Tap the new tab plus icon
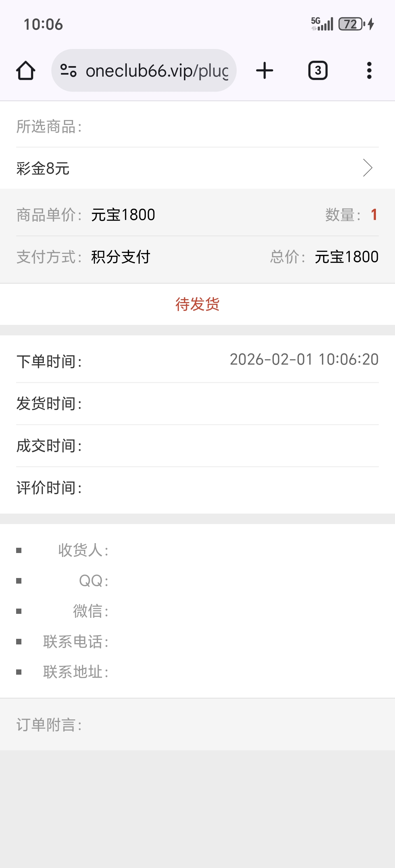Viewport: 395px width, 868px height. 264,70
